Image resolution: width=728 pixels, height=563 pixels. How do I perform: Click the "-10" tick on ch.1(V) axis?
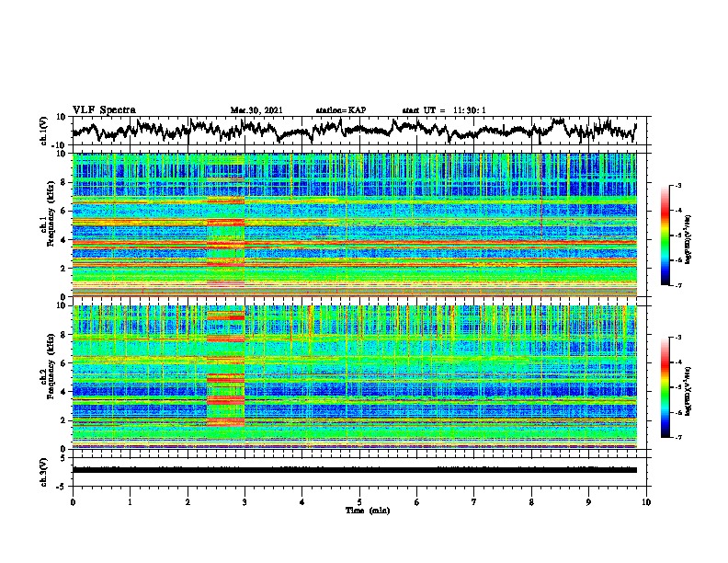pyautogui.click(x=60, y=145)
